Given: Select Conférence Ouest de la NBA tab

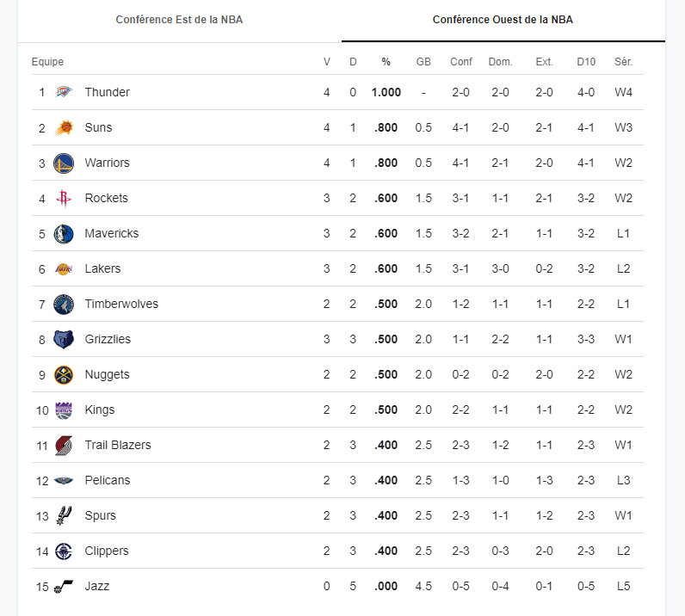Looking at the screenshot, I should 503,20.
